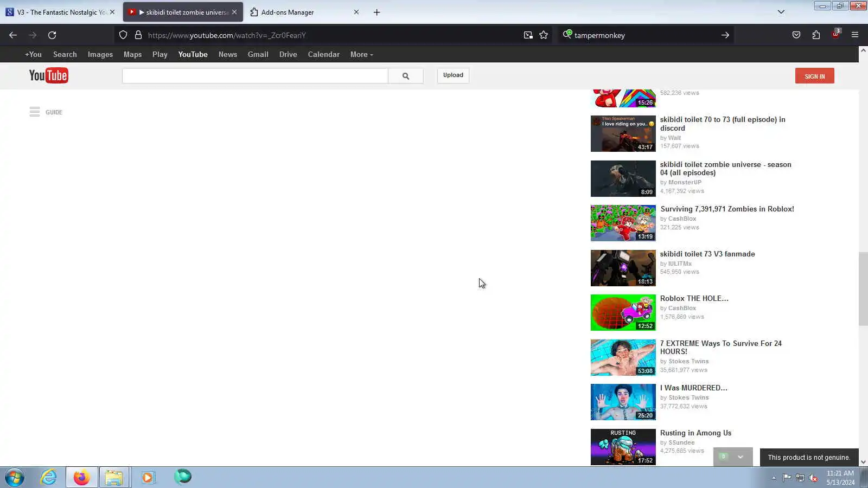Open 'Surviving 7,391,971 Zombies in Roblox!' link
This screenshot has height=488, width=868.
click(727, 209)
